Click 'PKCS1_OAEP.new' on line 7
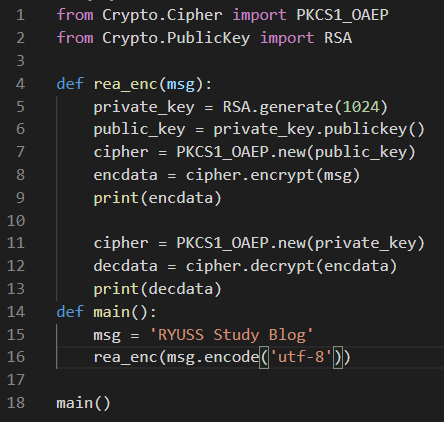The height and width of the screenshot is (422, 444). coord(241,152)
